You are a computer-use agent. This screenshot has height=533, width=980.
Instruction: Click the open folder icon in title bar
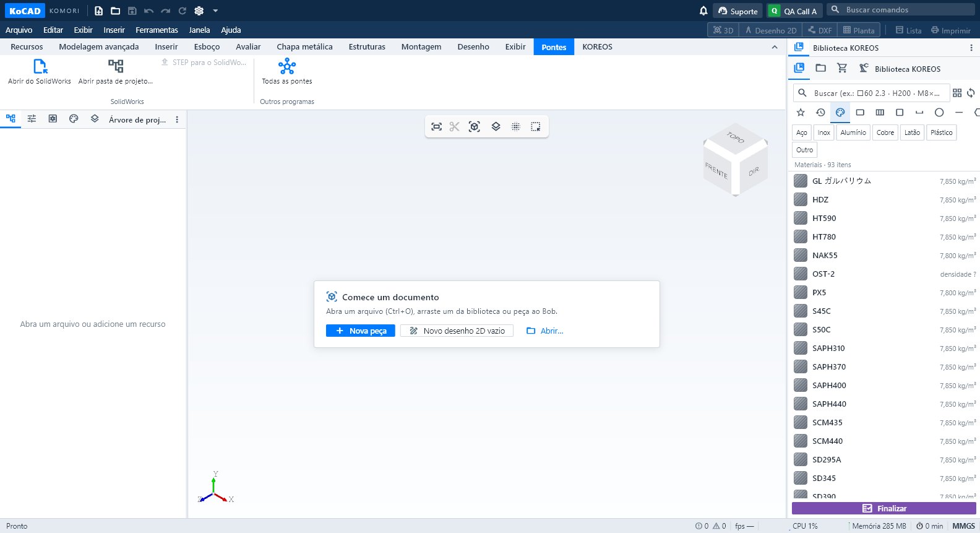point(115,11)
